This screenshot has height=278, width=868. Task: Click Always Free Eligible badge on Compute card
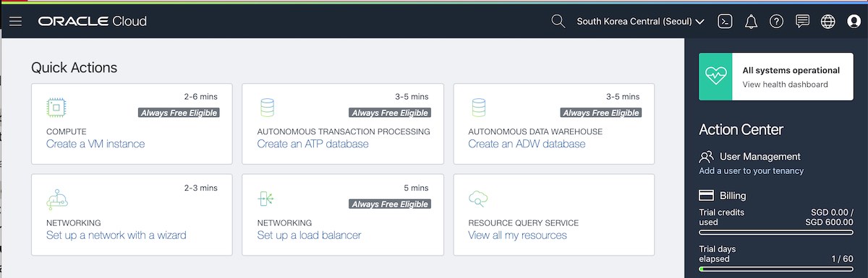pyautogui.click(x=179, y=113)
